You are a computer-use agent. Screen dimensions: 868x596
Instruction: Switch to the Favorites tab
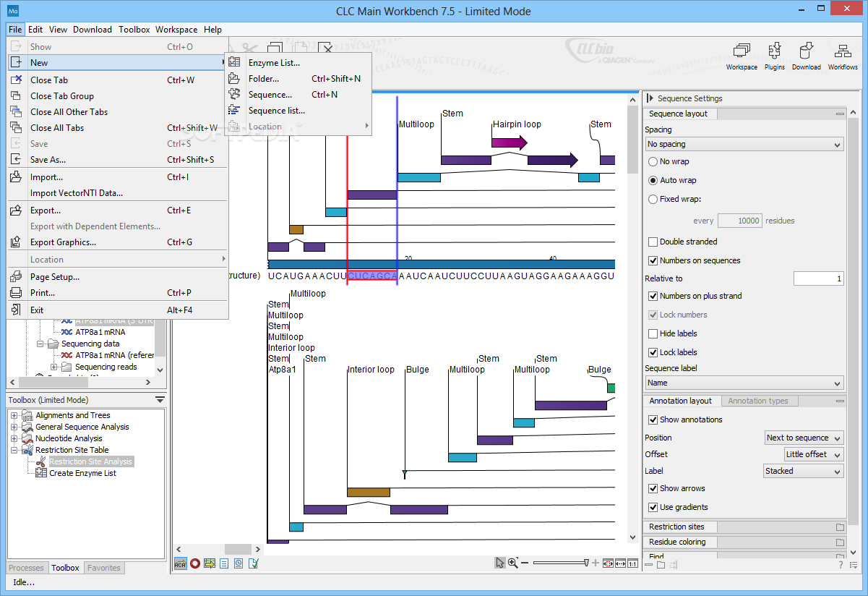(x=104, y=568)
